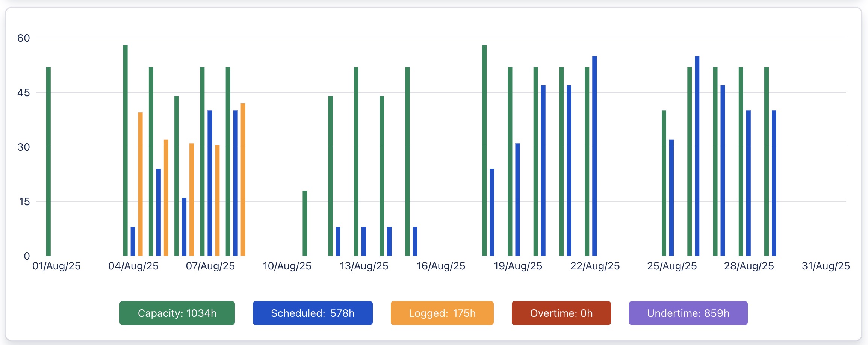Click the 16/Aug/25 x-axis date label
Screen dimensions: 868x345
pyautogui.click(x=441, y=266)
